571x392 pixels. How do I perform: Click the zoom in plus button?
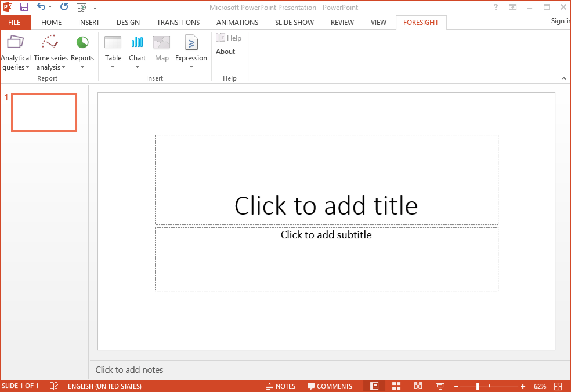[523, 386]
